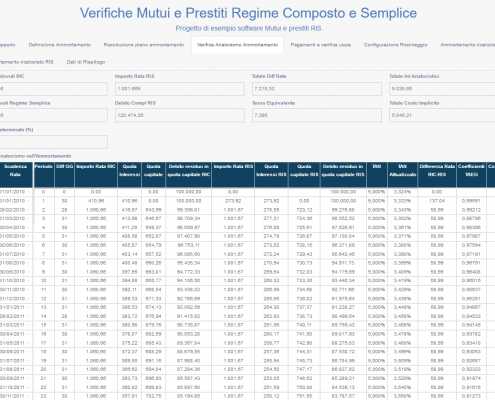Click the Debito Compl RIS field
Screen dimensions: 495x400
pos(180,115)
